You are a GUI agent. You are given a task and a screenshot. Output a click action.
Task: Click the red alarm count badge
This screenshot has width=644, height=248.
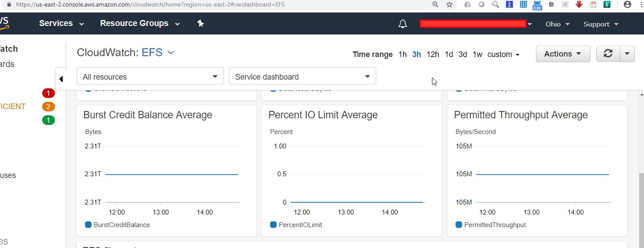pyautogui.click(x=48, y=93)
